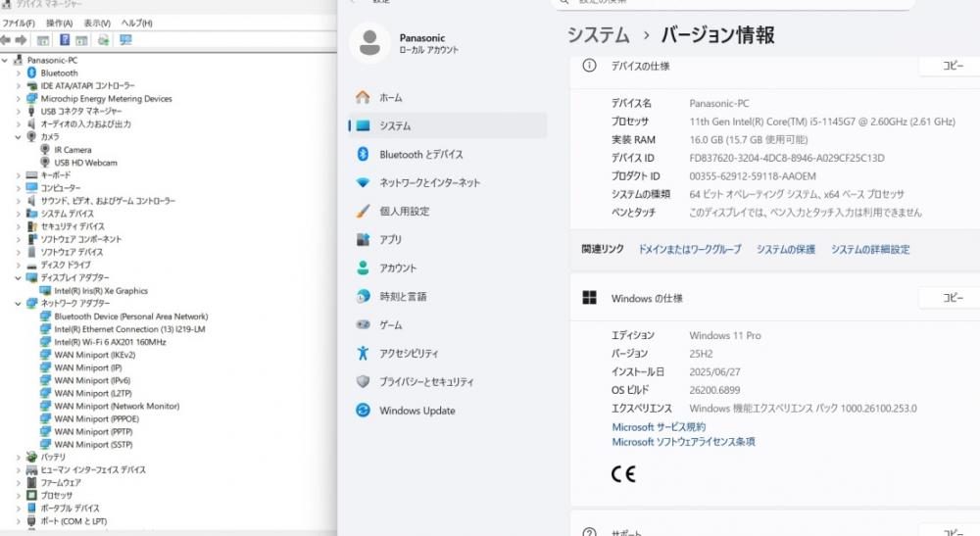This screenshot has height=536, width=980.
Task: Open the ヘルプ(H) menu
Action: pyautogui.click(x=137, y=24)
